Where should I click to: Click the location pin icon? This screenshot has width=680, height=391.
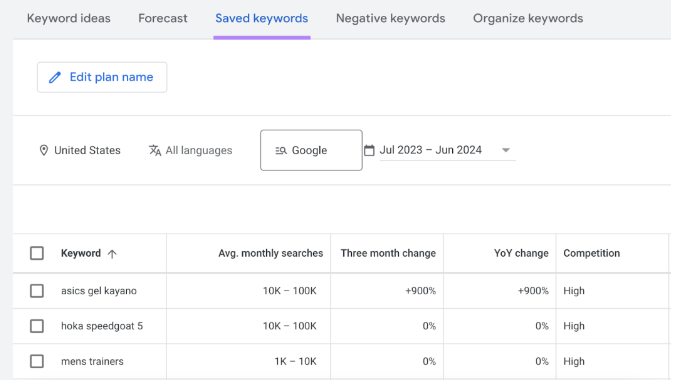43,150
